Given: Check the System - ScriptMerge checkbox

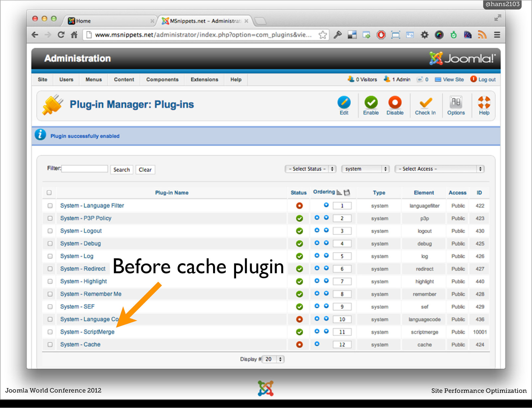Looking at the screenshot, I should (x=50, y=332).
